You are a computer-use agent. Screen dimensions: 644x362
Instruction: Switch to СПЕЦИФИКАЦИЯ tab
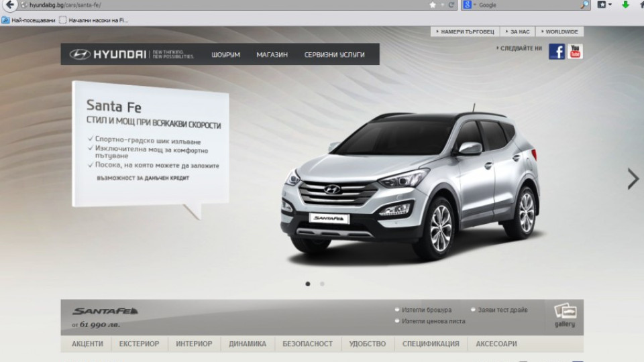click(x=431, y=344)
